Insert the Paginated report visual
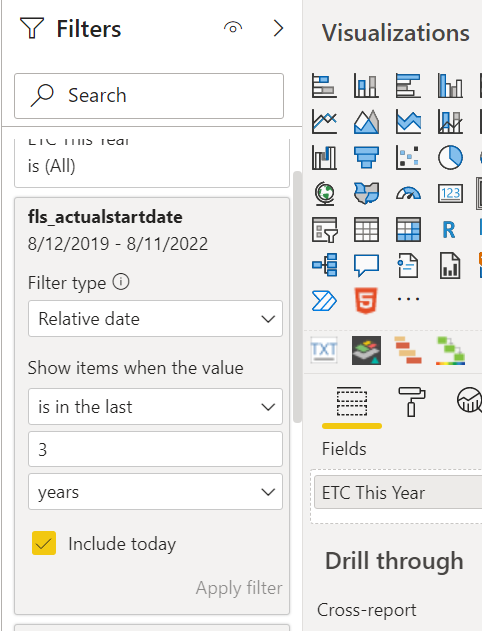 [450, 265]
